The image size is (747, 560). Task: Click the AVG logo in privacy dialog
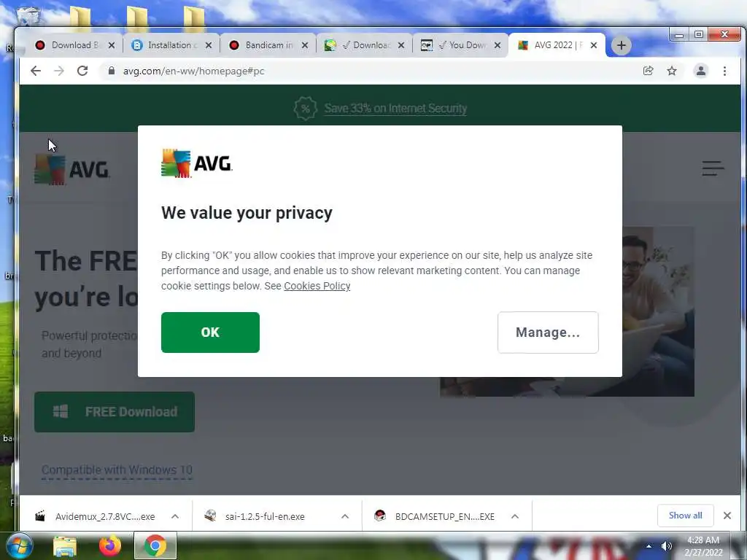click(x=196, y=163)
